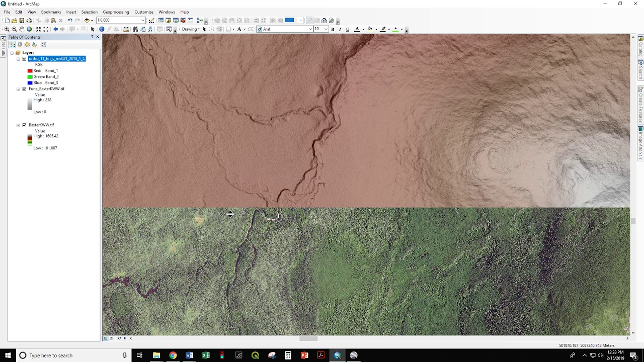Save the map document
The height and width of the screenshot is (362, 644).
[22, 20]
